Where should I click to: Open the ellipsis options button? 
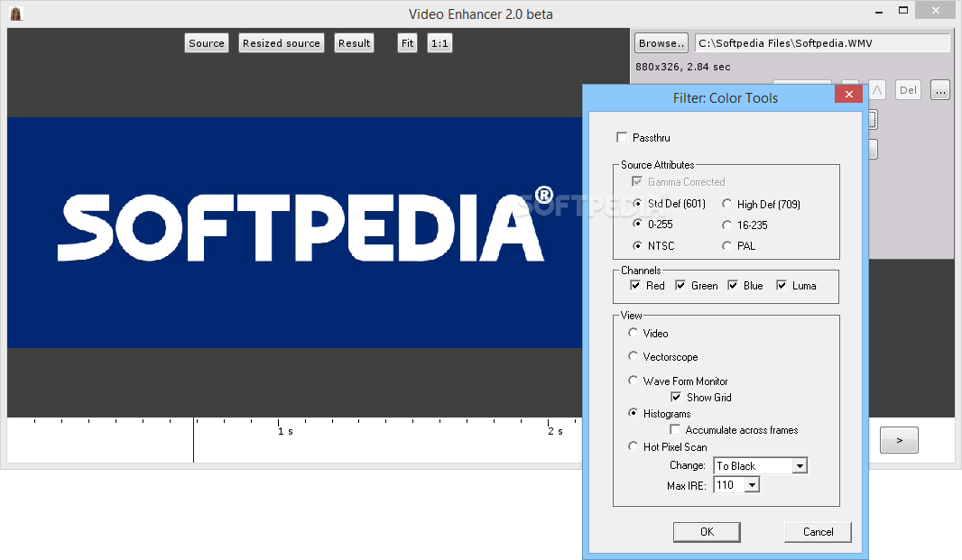pos(940,90)
